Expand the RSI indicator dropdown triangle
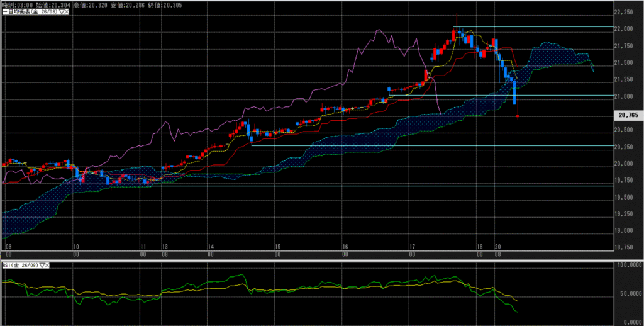The height and width of the screenshot is (326, 644). (x=43, y=266)
